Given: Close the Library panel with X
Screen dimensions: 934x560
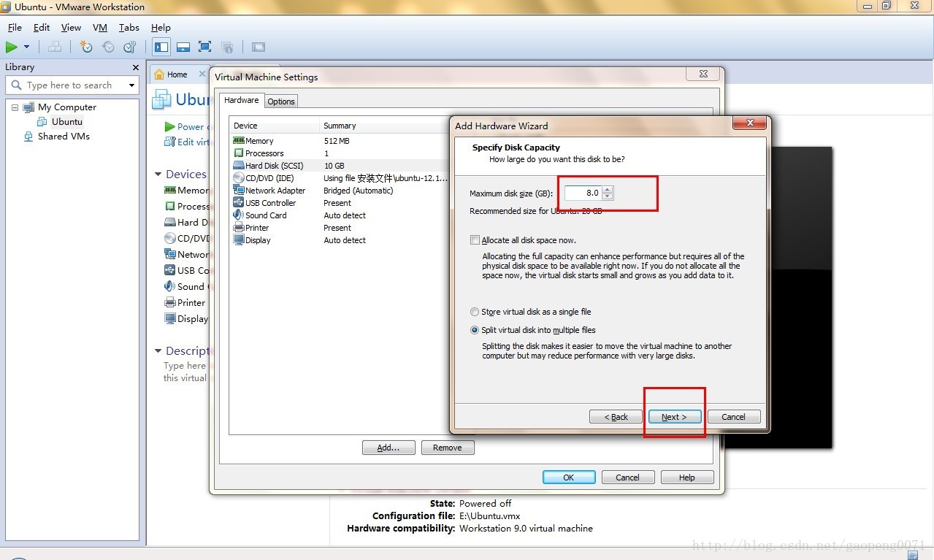Looking at the screenshot, I should coord(135,67).
